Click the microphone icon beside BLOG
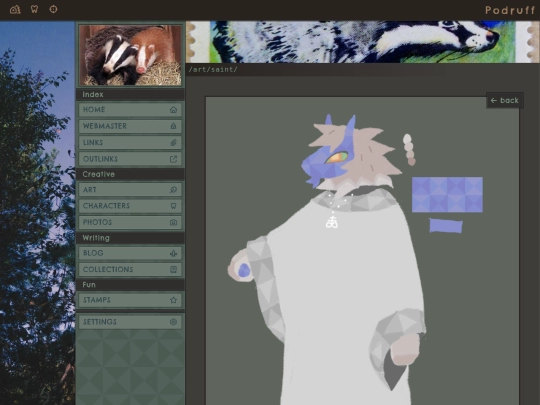The image size is (540, 405). 173,253
